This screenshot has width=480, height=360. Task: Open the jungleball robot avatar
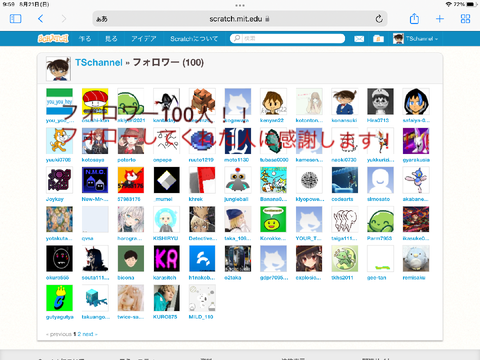(x=238, y=180)
